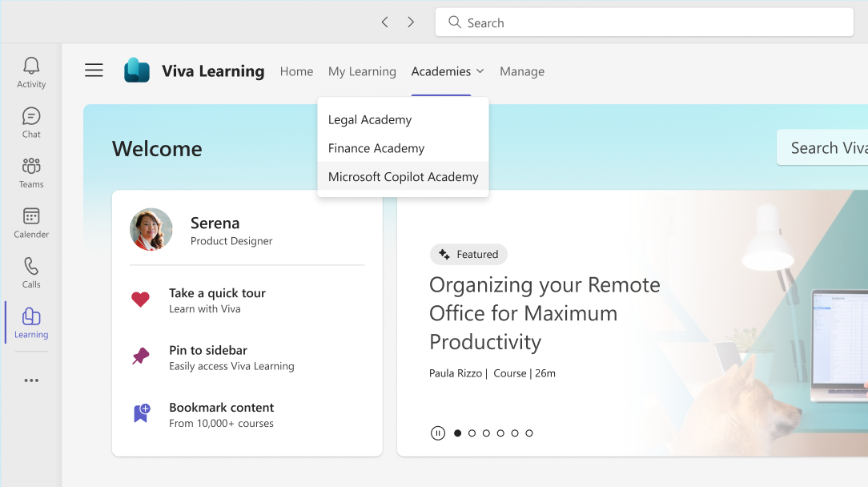The image size is (868, 487).
Task: Open the Manage tab
Action: pyautogui.click(x=522, y=71)
